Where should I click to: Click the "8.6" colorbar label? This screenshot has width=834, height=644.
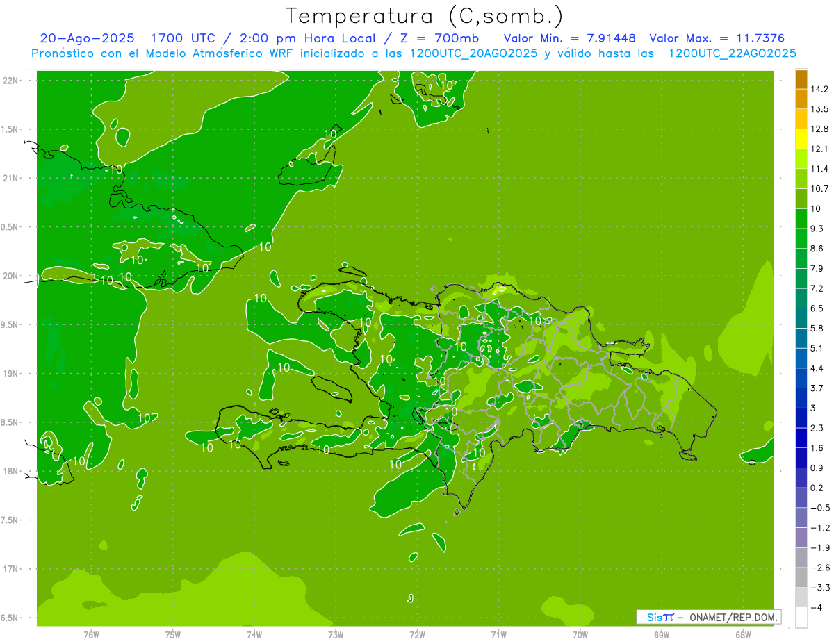coord(817,249)
